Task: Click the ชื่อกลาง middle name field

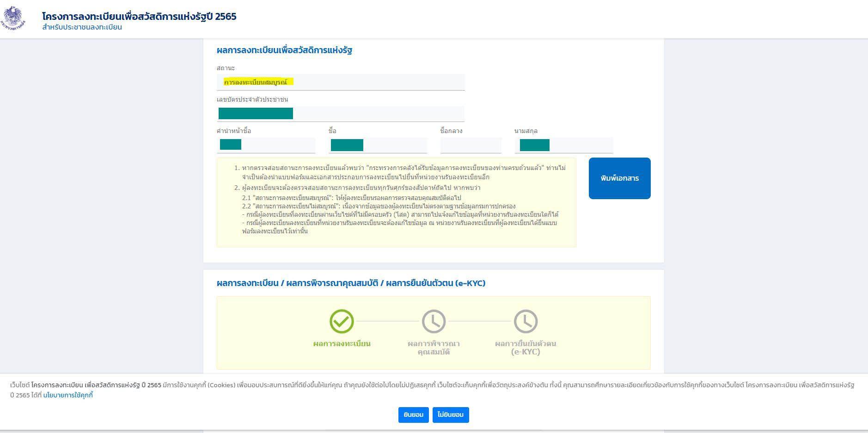Action: [x=471, y=145]
